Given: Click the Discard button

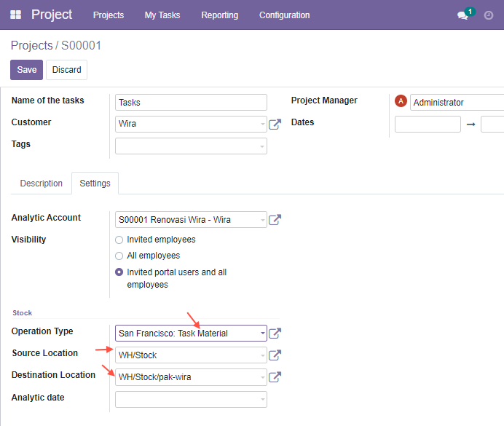Looking at the screenshot, I should click(66, 70).
